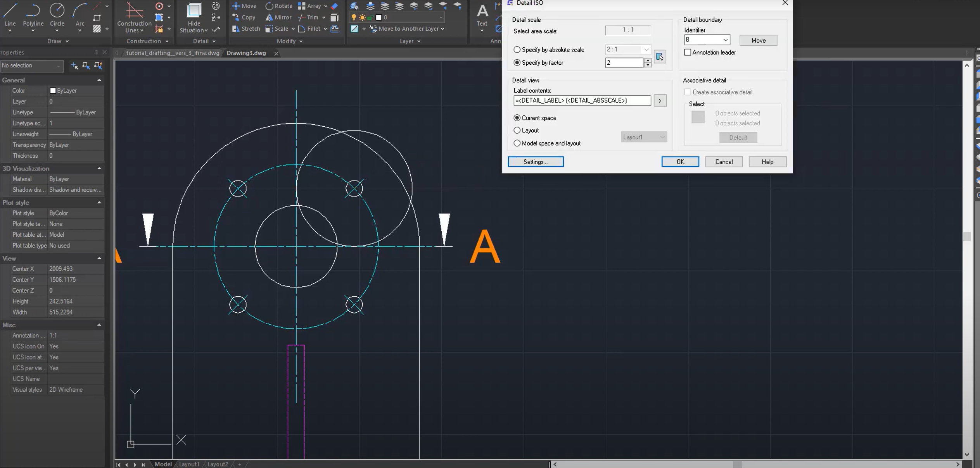Select the Trim tool in Modify
980x468 pixels.
pyautogui.click(x=308, y=17)
